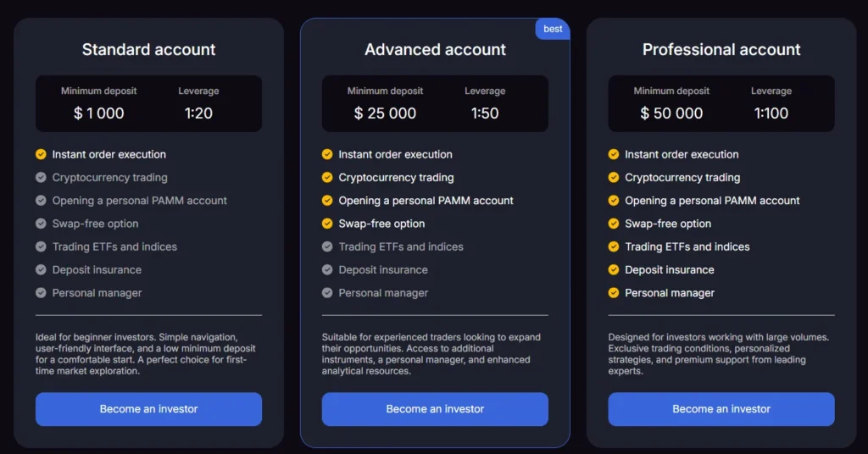Select the Professional account heading
The image size is (868, 454).
721,49
